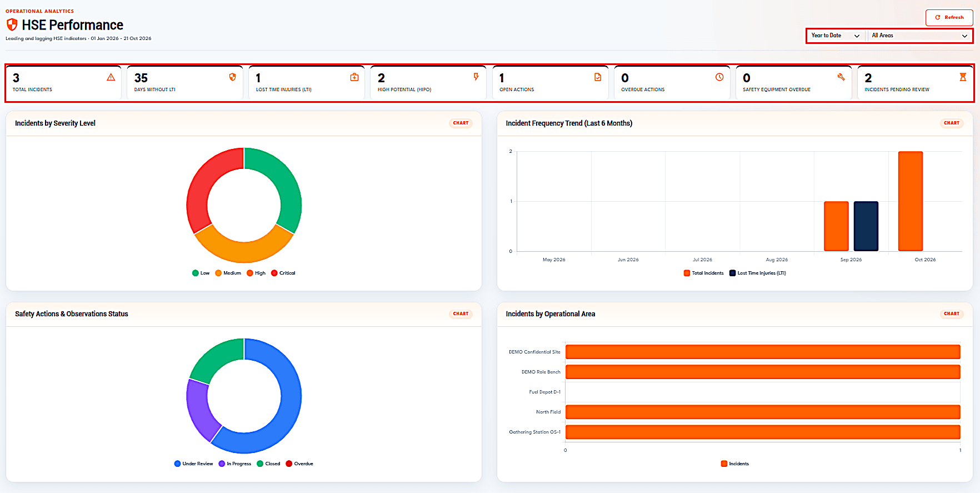This screenshot has width=980, height=493.
Task: Click the Lost Time Injuries medical kit icon
Action: tap(354, 77)
